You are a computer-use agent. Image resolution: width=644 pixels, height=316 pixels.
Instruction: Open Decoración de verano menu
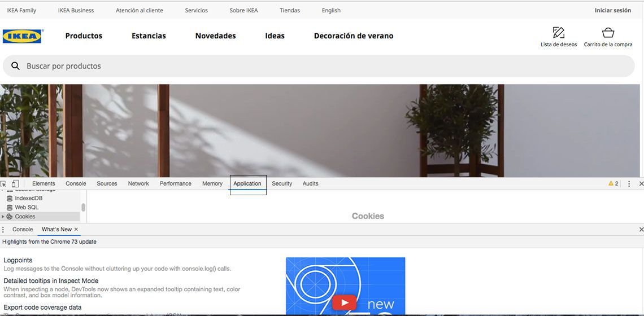(354, 36)
